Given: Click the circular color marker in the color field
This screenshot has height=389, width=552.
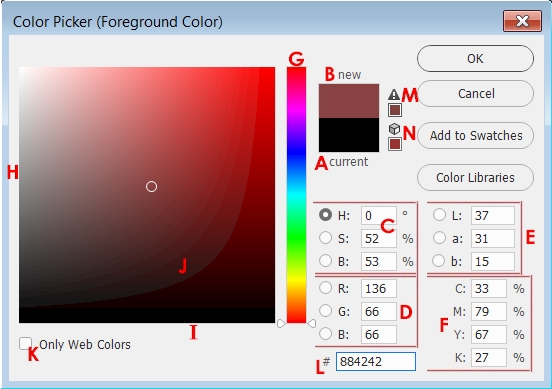Looking at the screenshot, I should point(151,187).
